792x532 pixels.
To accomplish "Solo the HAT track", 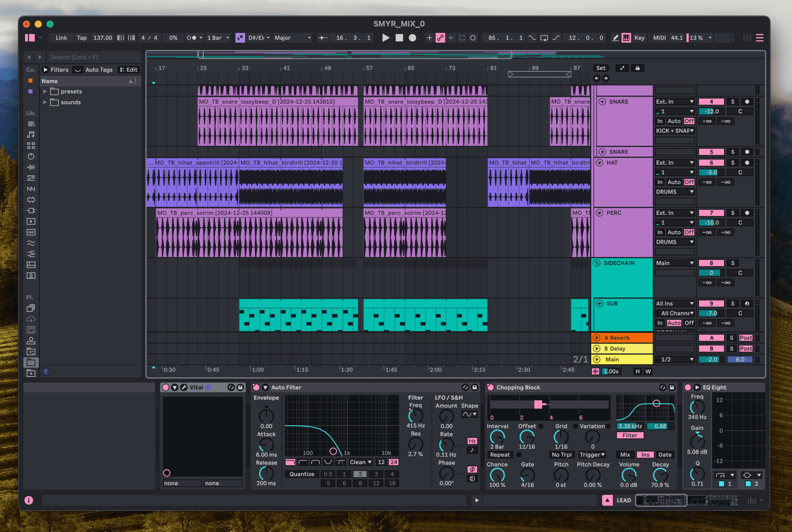I will pyautogui.click(x=733, y=163).
